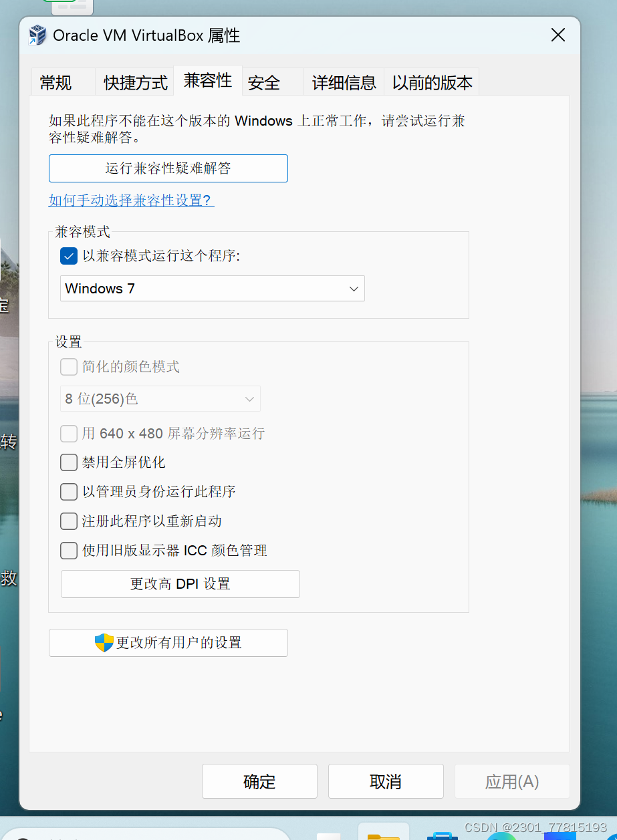The width and height of the screenshot is (617, 840).
Task: Check 用 640 x 480 屏幕分辨率运行
Action: click(x=69, y=434)
